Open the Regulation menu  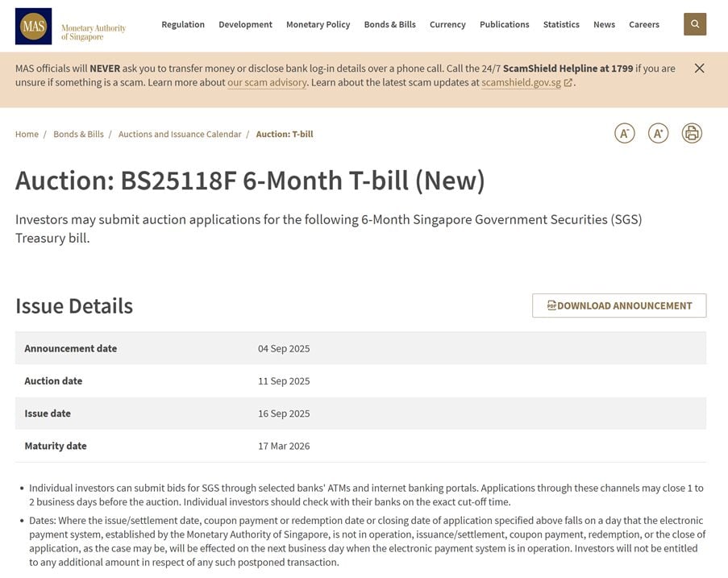point(183,25)
